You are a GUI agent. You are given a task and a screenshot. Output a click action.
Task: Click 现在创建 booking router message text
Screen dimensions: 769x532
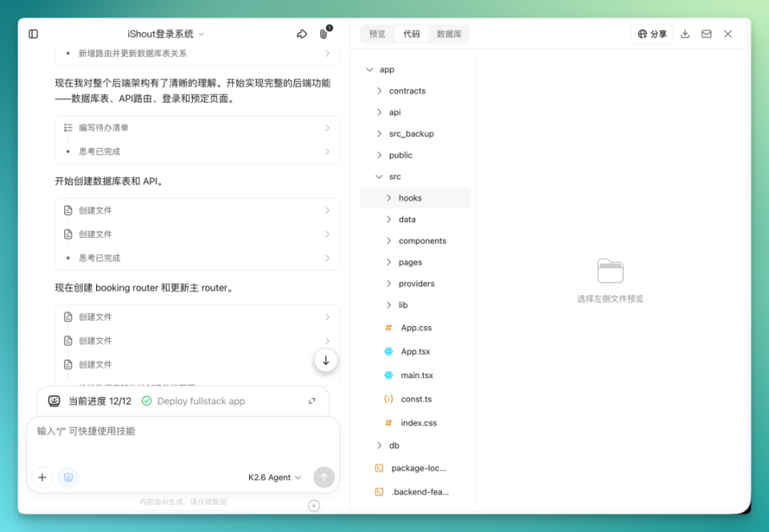coord(145,288)
